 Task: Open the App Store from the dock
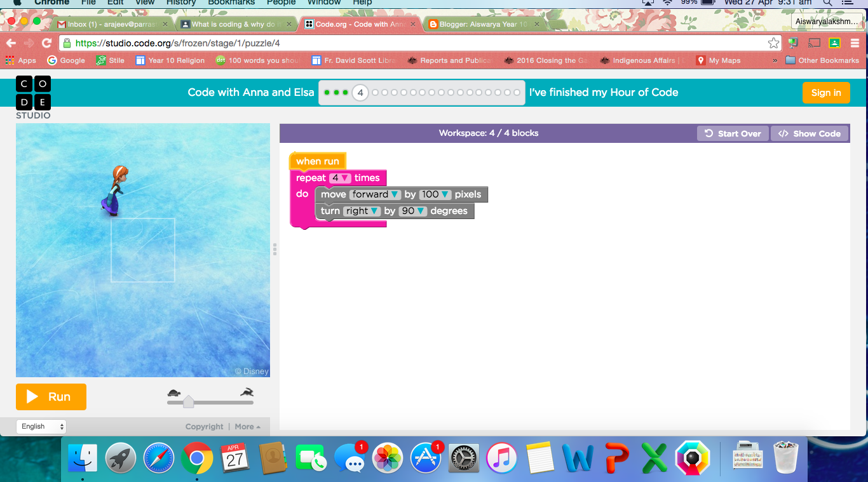pos(426,457)
